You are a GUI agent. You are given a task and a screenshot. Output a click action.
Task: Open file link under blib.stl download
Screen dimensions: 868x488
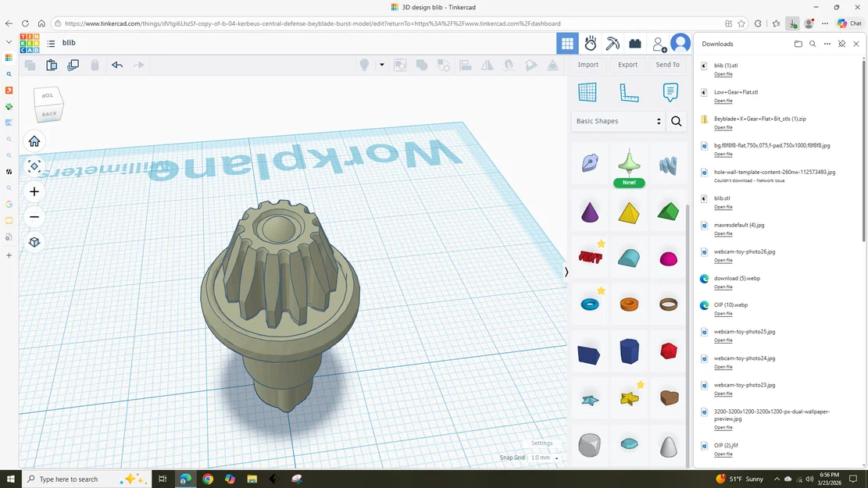click(x=723, y=207)
